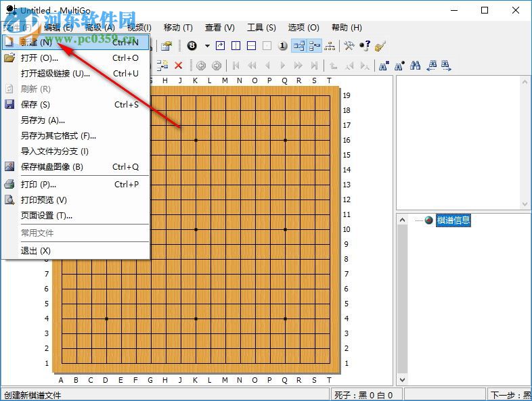Image resolution: width=532 pixels, height=401 pixels.
Task: Click the binoculars with left-right arrow icon
Action: tap(432, 65)
